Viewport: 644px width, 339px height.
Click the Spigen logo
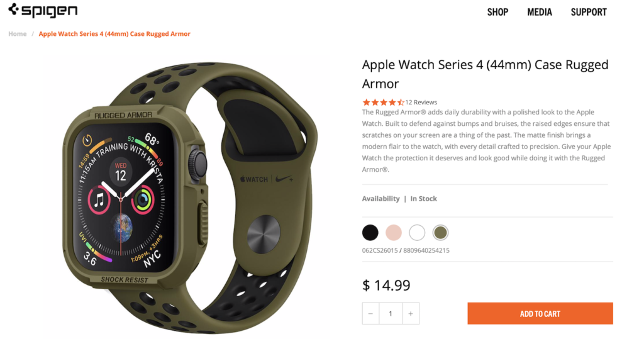[x=43, y=10]
